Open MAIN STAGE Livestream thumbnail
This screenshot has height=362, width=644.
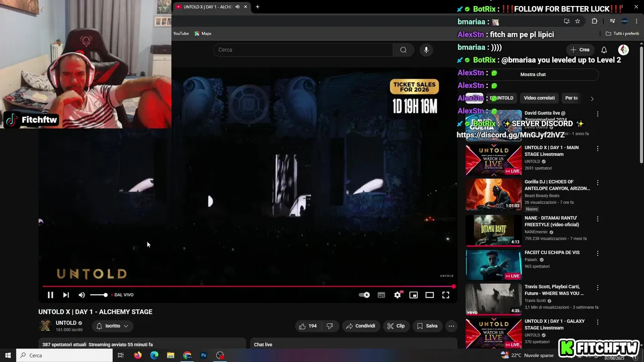(494, 160)
